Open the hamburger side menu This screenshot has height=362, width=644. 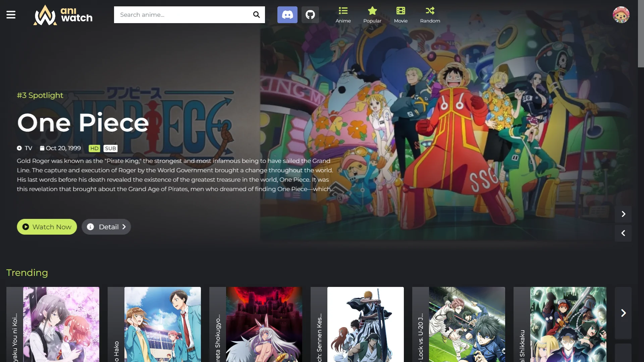(x=11, y=15)
